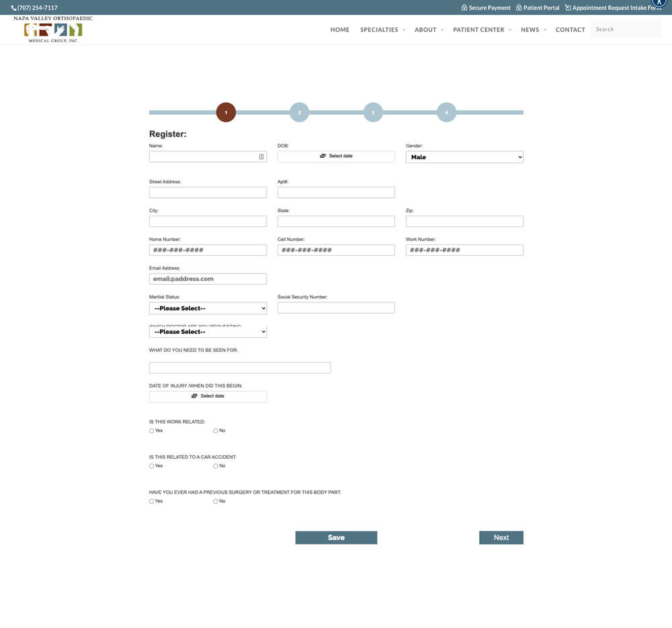Open the Contact menu item
The height and width of the screenshot is (628, 672).
click(570, 30)
